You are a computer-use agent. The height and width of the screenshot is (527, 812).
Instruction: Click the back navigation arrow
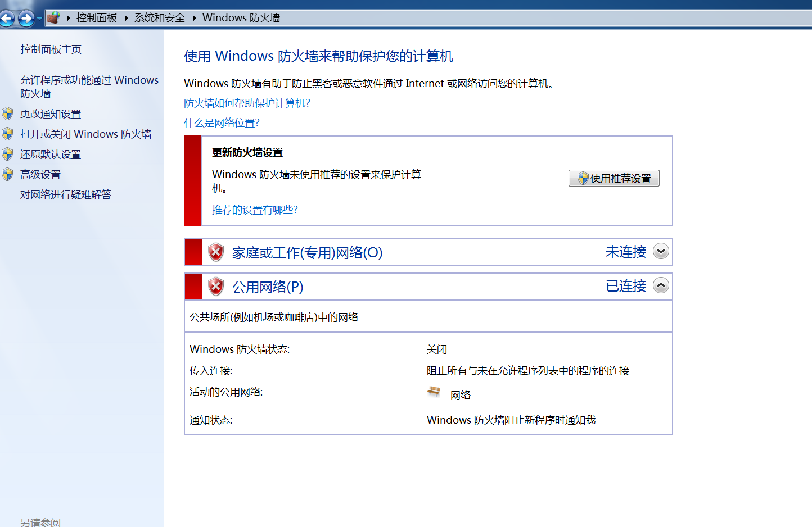point(7,18)
